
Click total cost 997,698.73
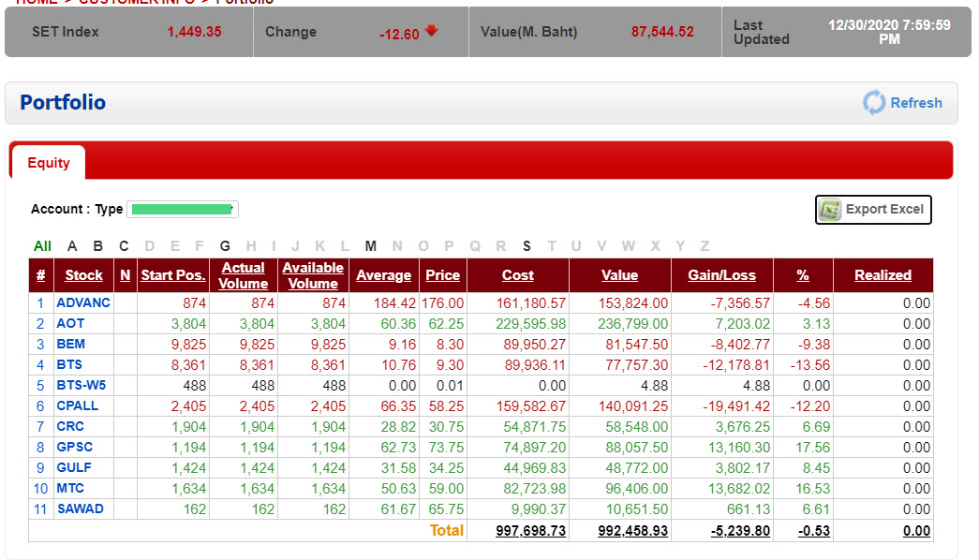530,531
